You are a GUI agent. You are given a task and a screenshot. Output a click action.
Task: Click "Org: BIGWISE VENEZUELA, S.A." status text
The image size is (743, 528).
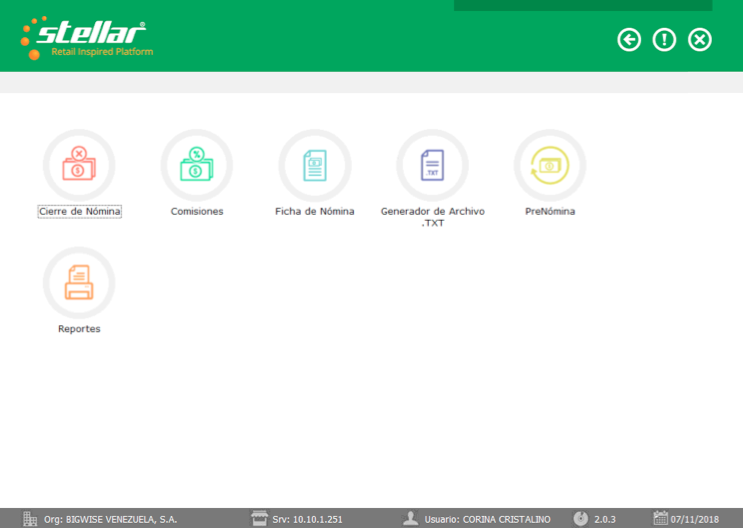tap(110, 519)
